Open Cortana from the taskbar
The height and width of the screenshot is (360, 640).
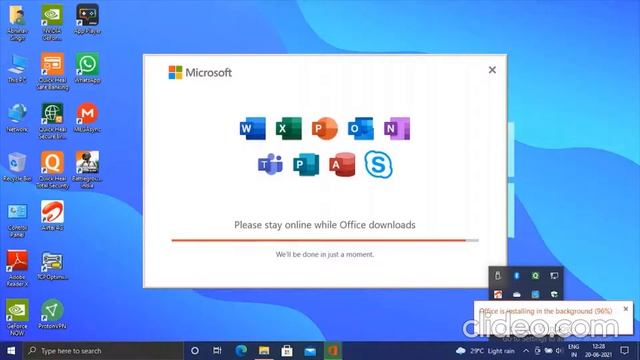195,351
